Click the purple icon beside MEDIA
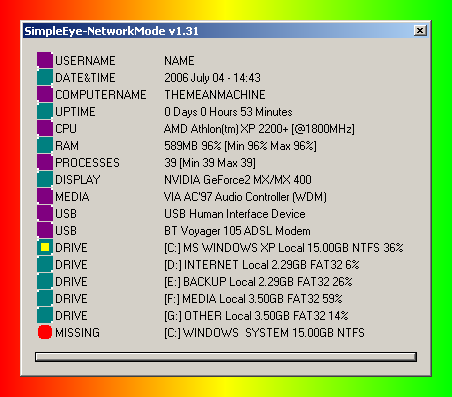 point(45,196)
